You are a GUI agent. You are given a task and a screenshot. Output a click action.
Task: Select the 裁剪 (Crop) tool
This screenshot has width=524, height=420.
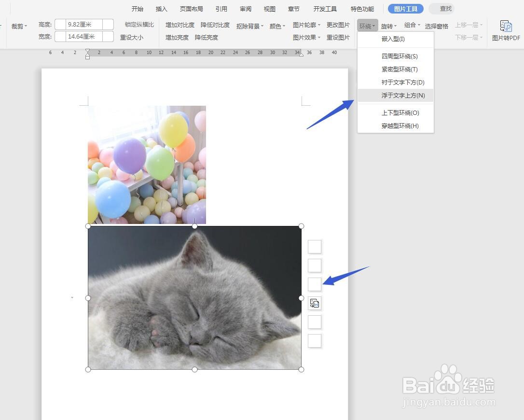16,26
